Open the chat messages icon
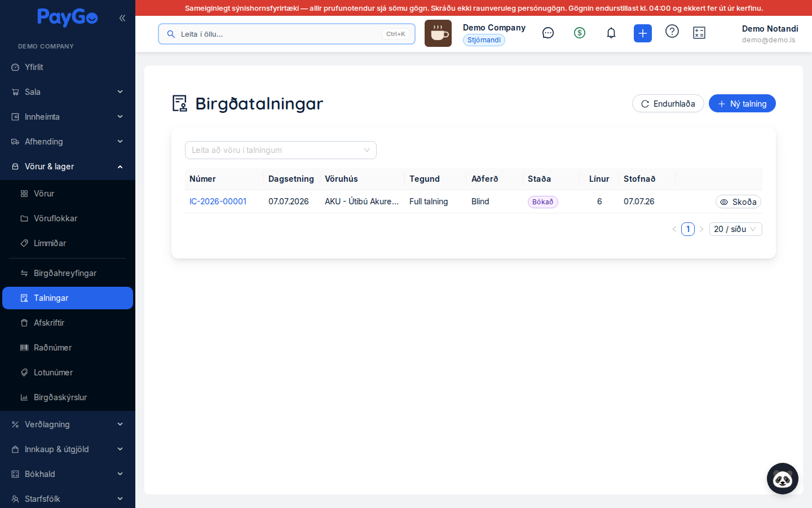This screenshot has width=812, height=508. point(548,33)
